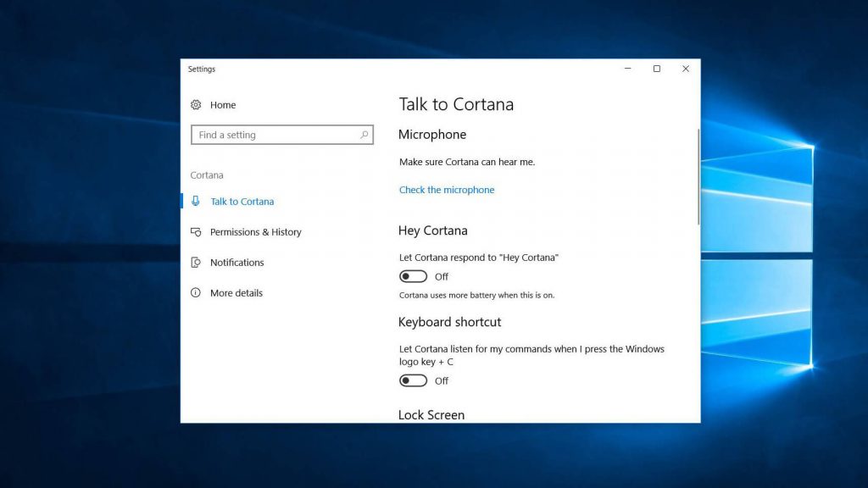
Task: Click the search magnifier icon
Action: [x=364, y=135]
